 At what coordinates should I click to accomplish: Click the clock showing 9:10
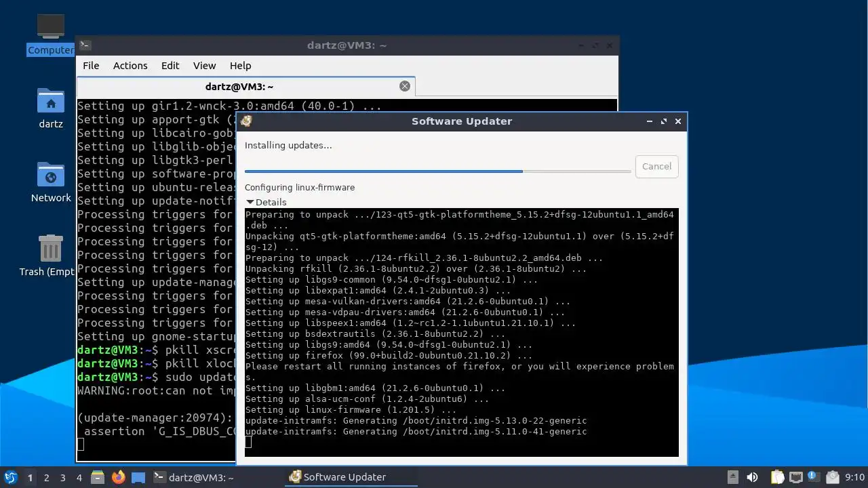pos(854,477)
